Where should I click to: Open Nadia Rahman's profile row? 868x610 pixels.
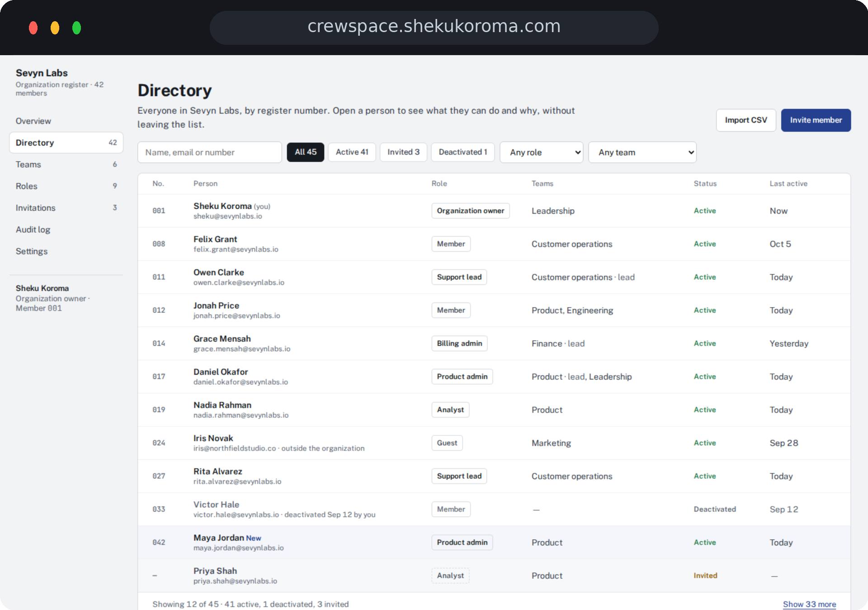point(494,410)
